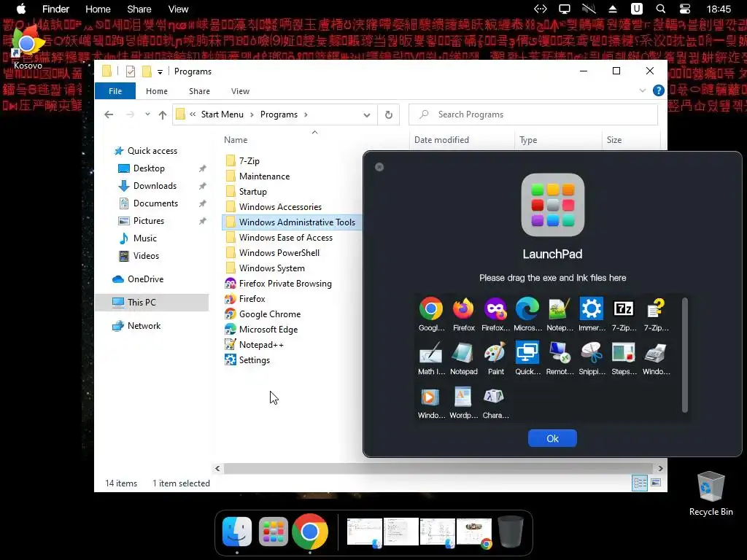Switch to Explorer's Share ribbon tab
This screenshot has width=747, height=560.
[199, 91]
